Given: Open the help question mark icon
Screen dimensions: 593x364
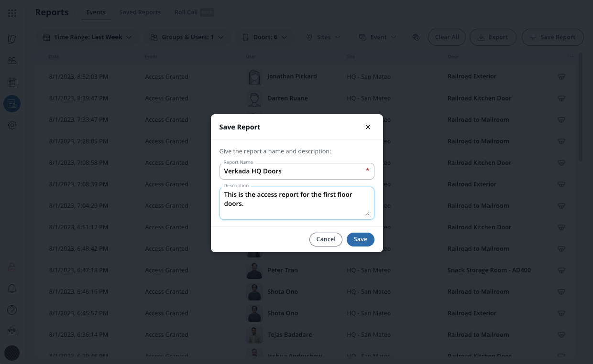Looking at the screenshot, I should 12,310.
